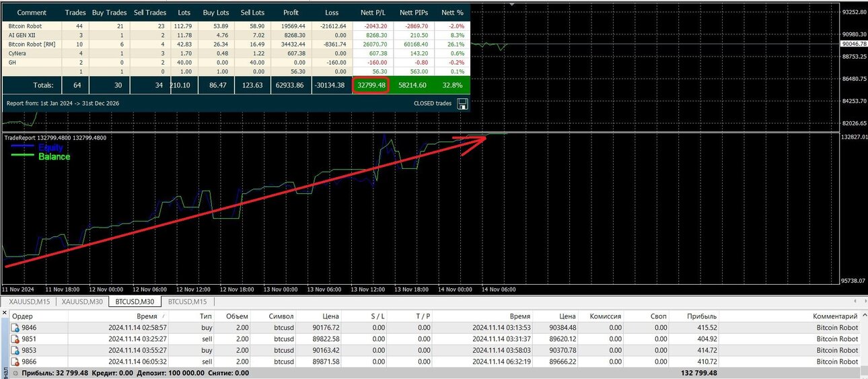868x379 pixels.
Task: Sort history by the Символ column
Action: pyautogui.click(x=281, y=316)
